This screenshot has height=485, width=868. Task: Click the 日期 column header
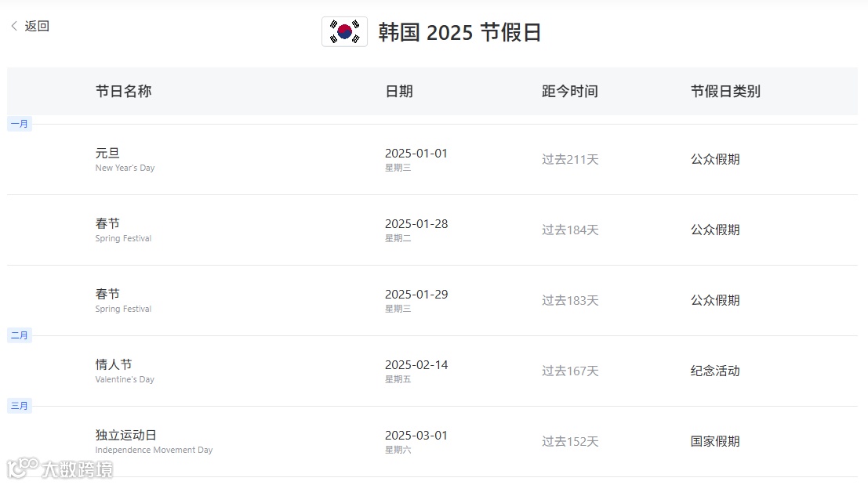[399, 91]
